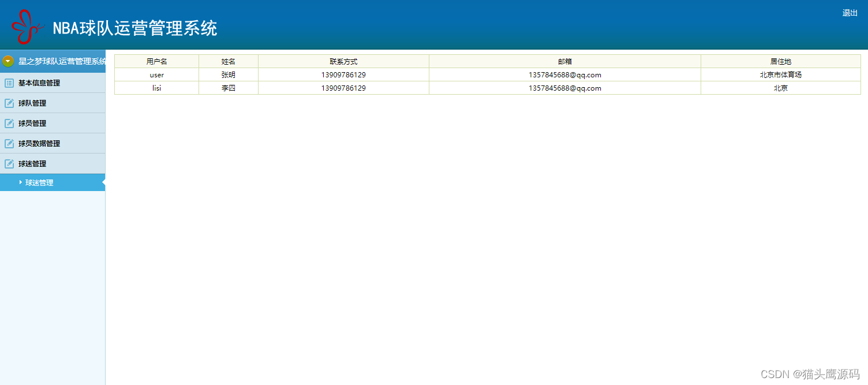The width and height of the screenshot is (868, 385).
Task: Select the highlighted 球迷管理 sub-item
Action: 53,182
